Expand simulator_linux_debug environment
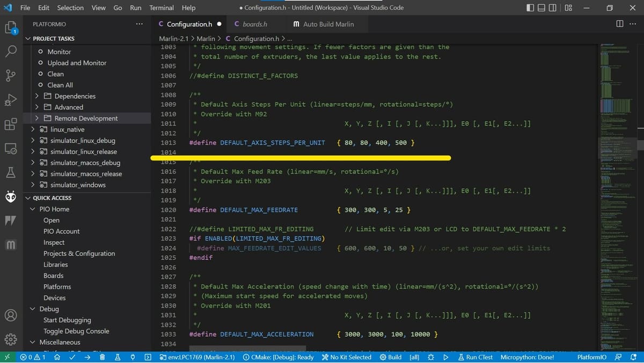This screenshot has height=363, width=644. pyautogui.click(x=83, y=141)
